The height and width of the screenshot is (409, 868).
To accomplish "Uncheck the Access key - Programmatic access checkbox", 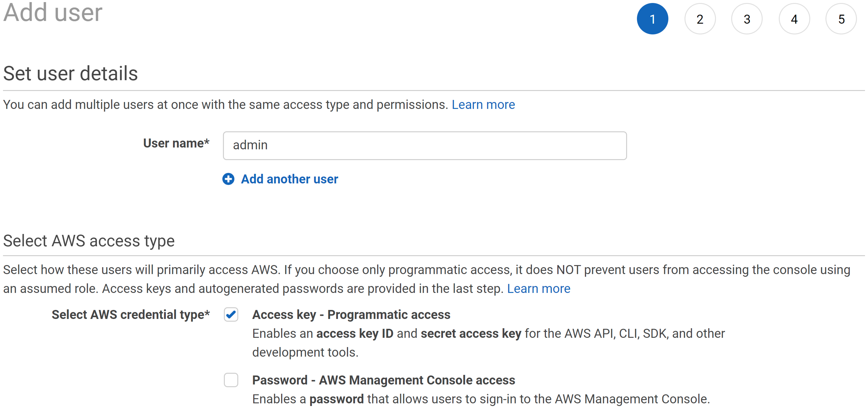I will point(231,315).
